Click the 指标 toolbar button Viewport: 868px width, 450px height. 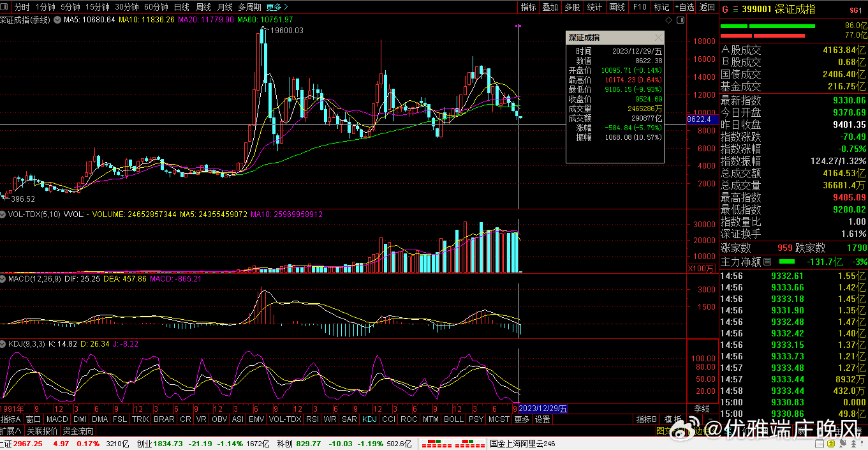pyautogui.click(x=529, y=7)
